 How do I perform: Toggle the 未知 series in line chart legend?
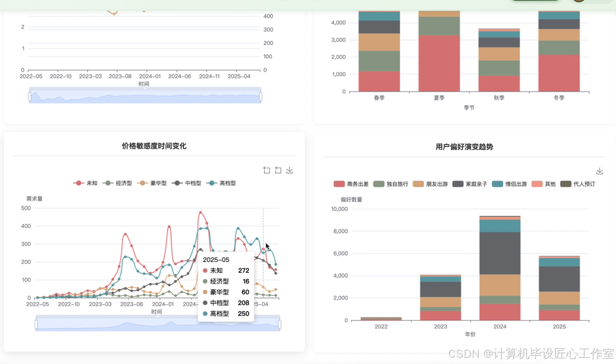coord(85,183)
